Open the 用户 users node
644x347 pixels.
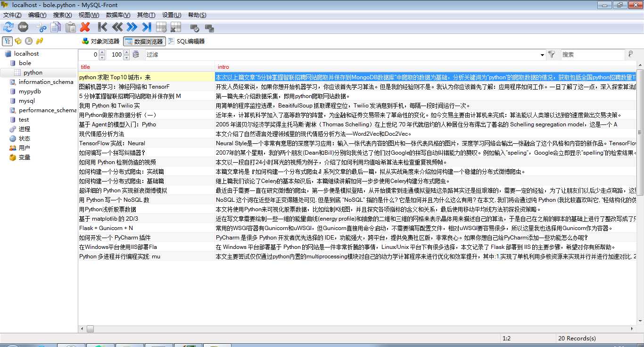24,148
